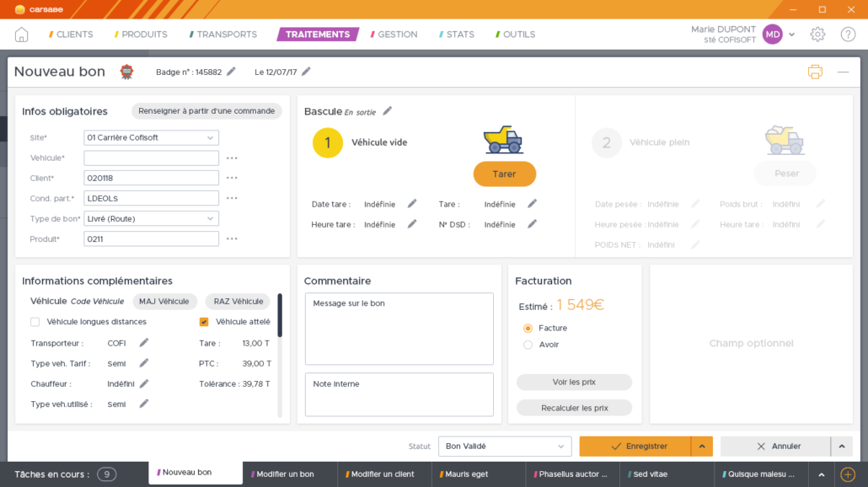Add a new task with plus icon
This screenshot has width=868, height=487.
tap(848, 474)
